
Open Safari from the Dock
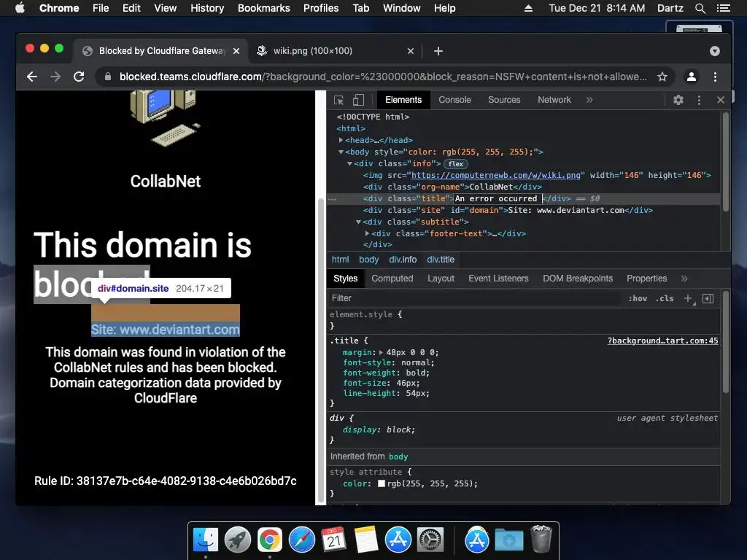302,540
